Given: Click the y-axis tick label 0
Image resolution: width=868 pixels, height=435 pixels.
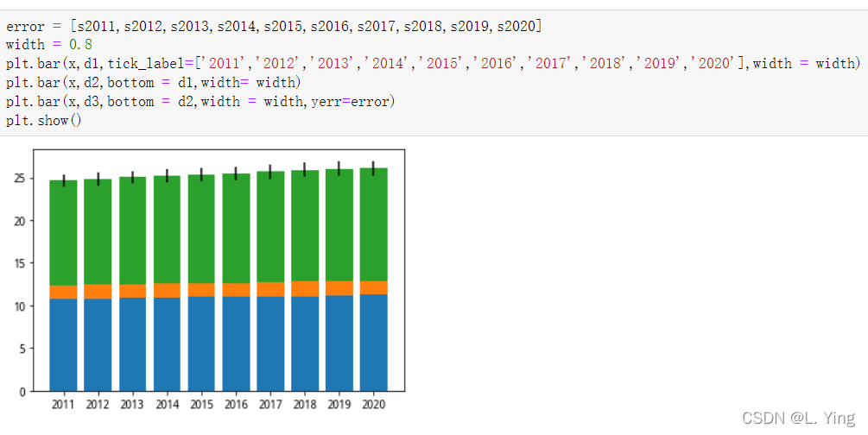Looking at the screenshot, I should point(22,392).
